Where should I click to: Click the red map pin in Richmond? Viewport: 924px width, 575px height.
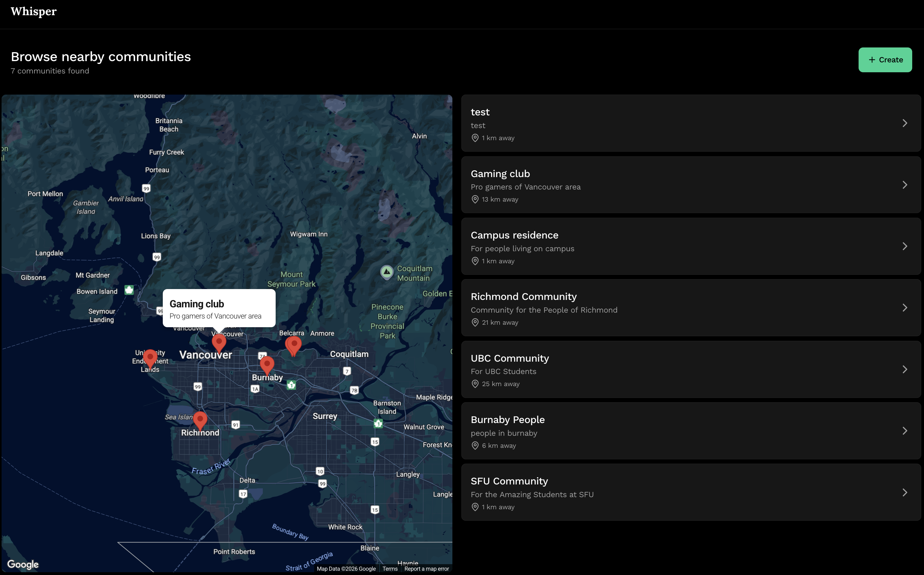[x=200, y=419]
